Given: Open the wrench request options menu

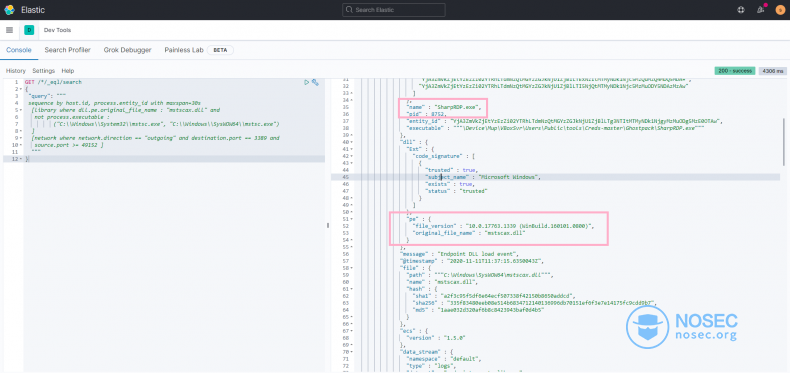Looking at the screenshot, I should pyautogui.click(x=315, y=82).
